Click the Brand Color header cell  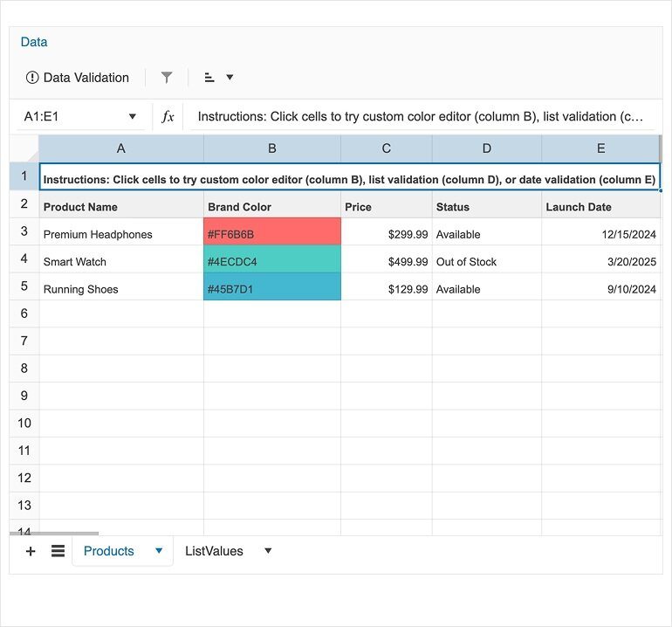[x=272, y=204]
